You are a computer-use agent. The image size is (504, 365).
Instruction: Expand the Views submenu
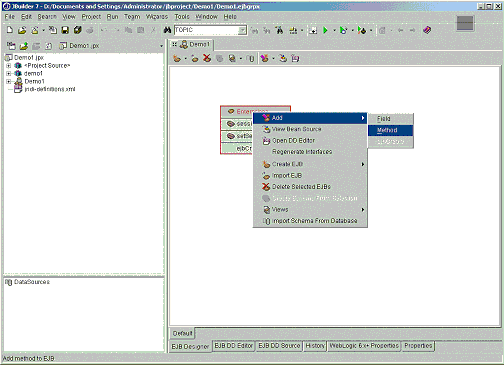point(310,210)
